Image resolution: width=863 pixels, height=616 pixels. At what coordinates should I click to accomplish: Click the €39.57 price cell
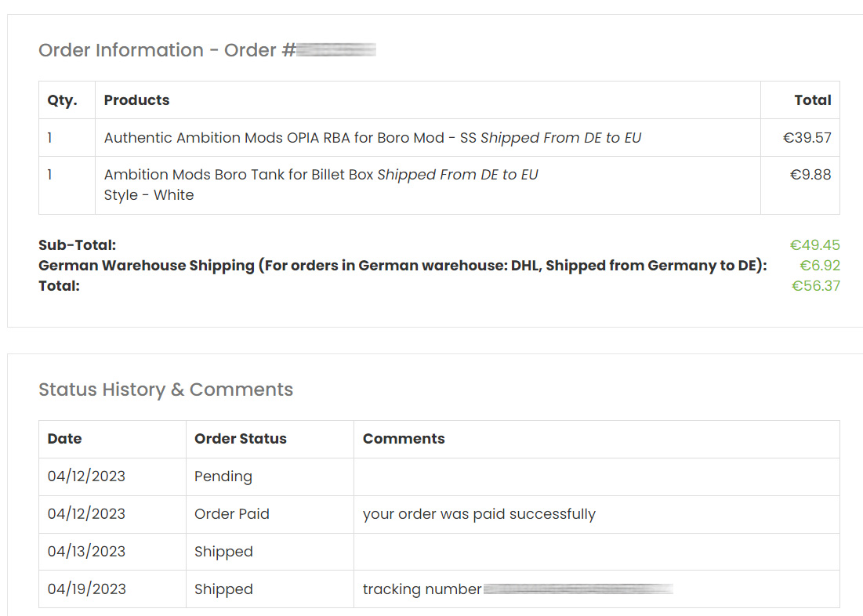tap(807, 138)
